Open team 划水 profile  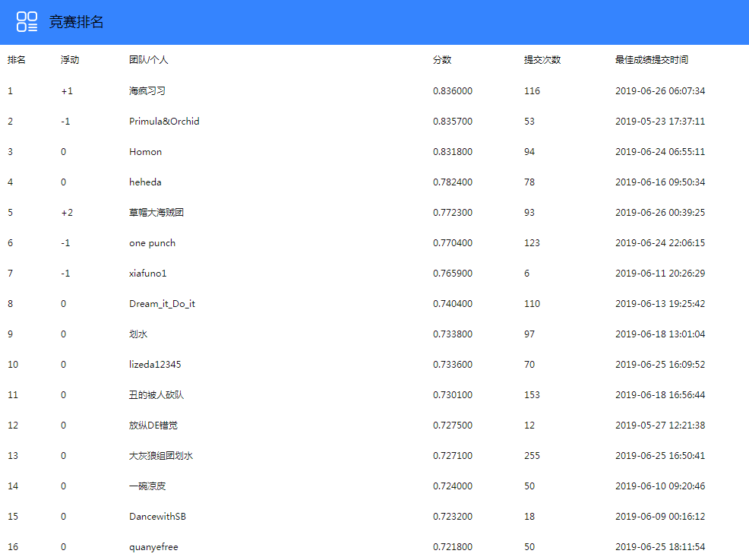pyautogui.click(x=137, y=334)
